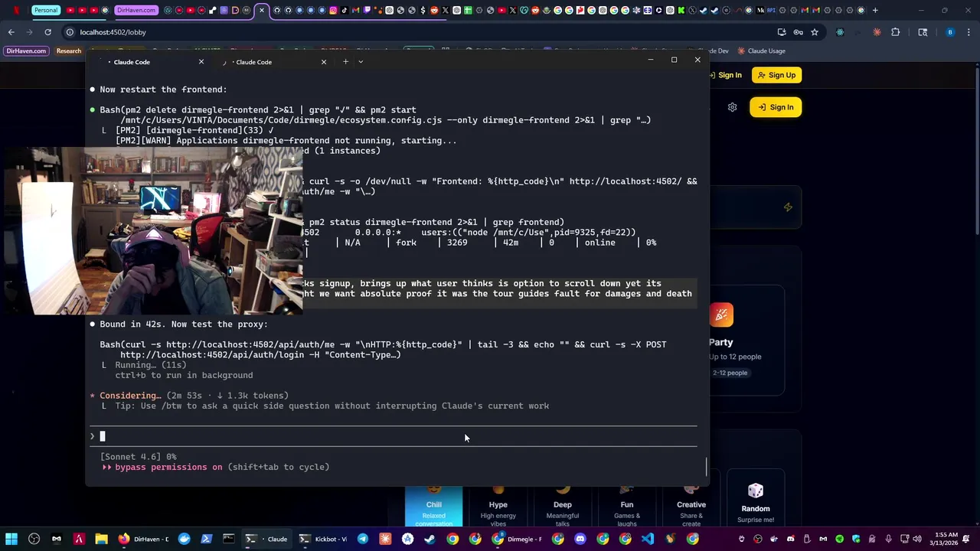Open the terminal profile dropdown chevron

tap(361, 62)
